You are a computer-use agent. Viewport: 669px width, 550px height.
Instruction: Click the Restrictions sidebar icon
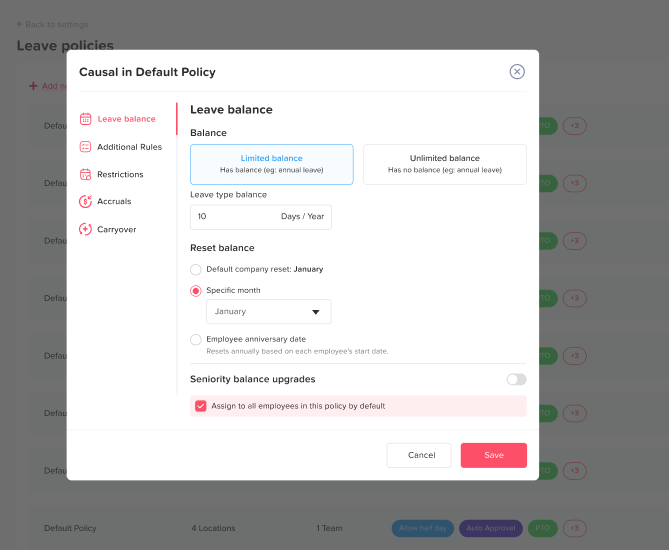[86, 174]
